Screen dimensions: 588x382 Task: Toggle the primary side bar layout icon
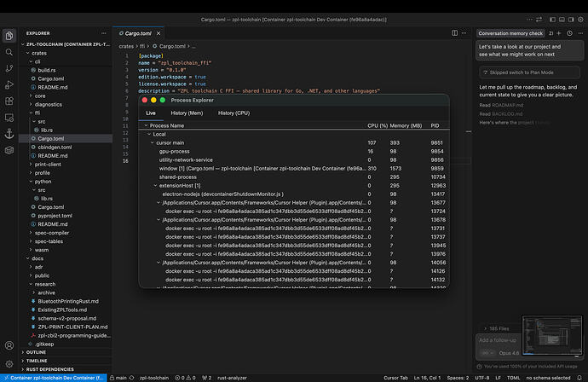pos(552,20)
